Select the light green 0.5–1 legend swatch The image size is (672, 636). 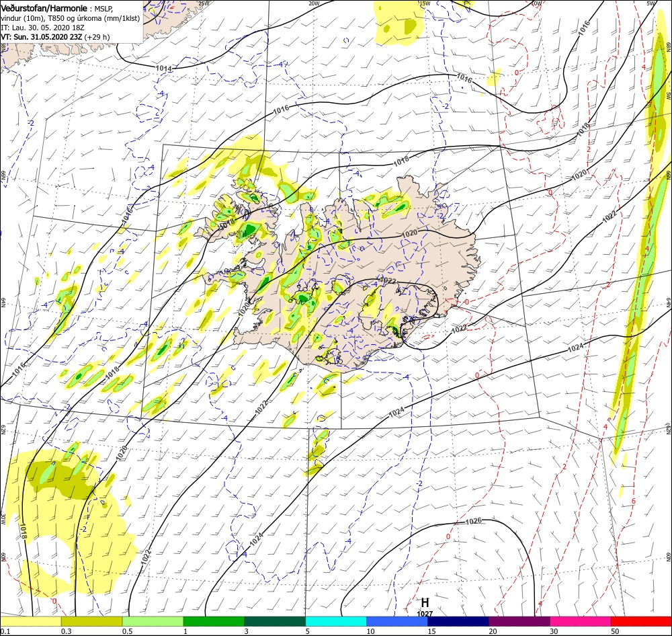[x=153, y=621]
